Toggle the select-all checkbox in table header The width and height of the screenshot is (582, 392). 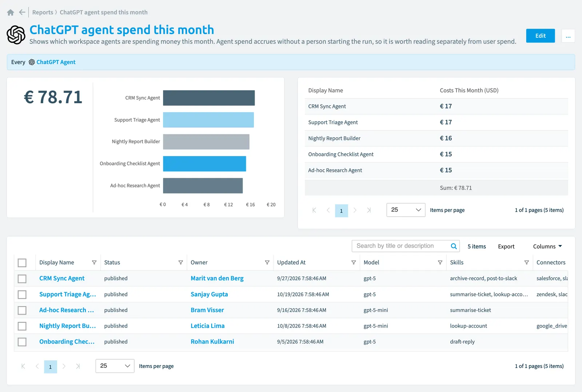(22, 263)
